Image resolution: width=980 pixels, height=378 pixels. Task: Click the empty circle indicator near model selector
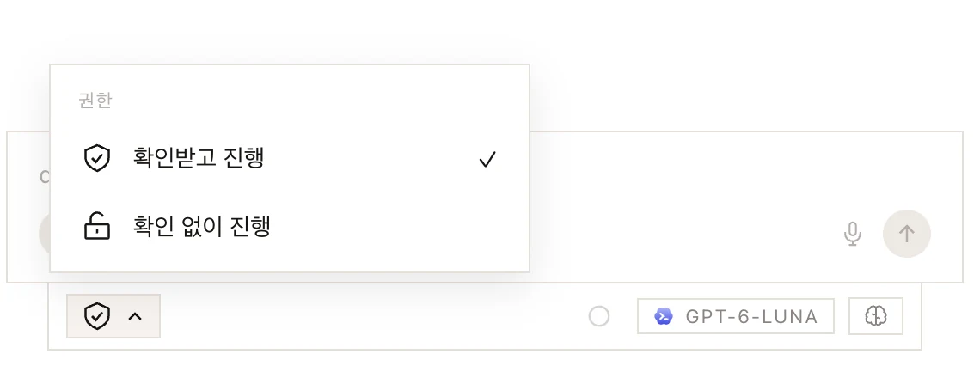tap(599, 317)
